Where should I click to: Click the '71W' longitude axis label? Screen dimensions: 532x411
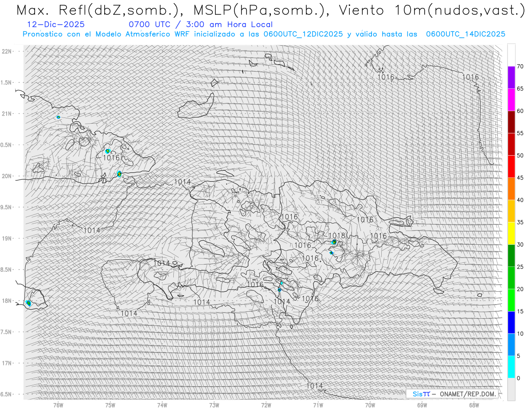[318, 405]
